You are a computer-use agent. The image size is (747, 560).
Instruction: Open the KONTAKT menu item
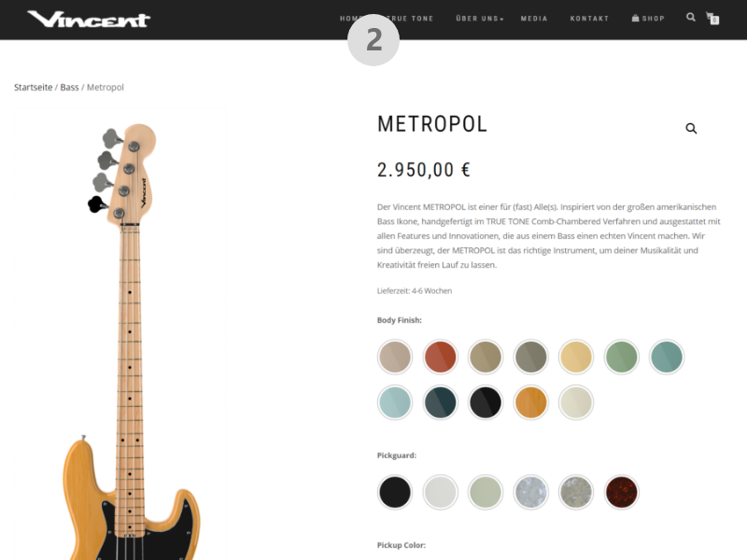[589, 19]
